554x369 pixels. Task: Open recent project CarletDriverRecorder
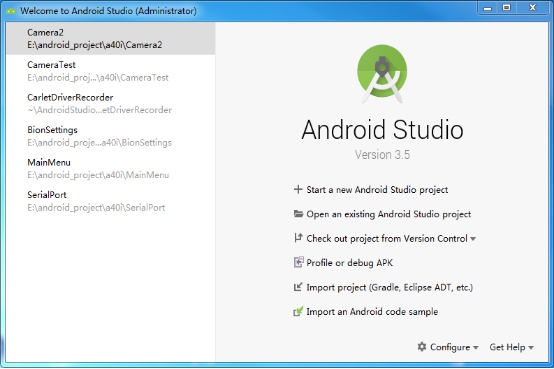tap(111, 104)
